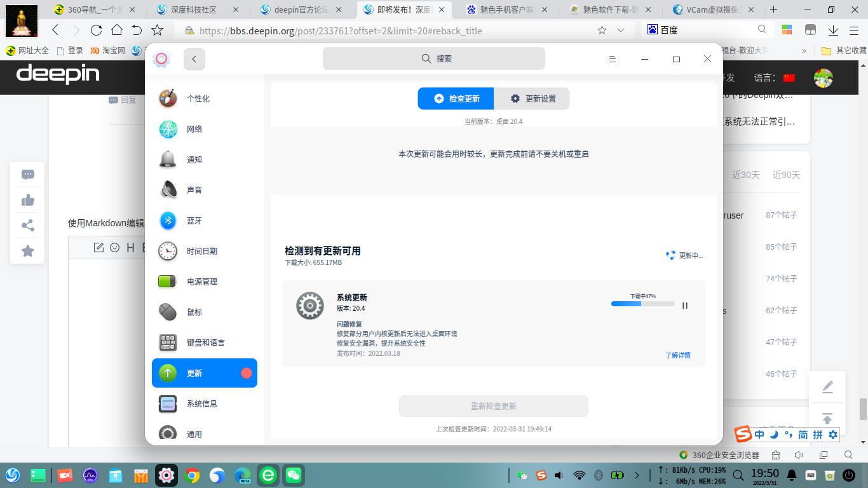Open the Control Center hamburger menu
The image size is (868, 488).
(612, 58)
